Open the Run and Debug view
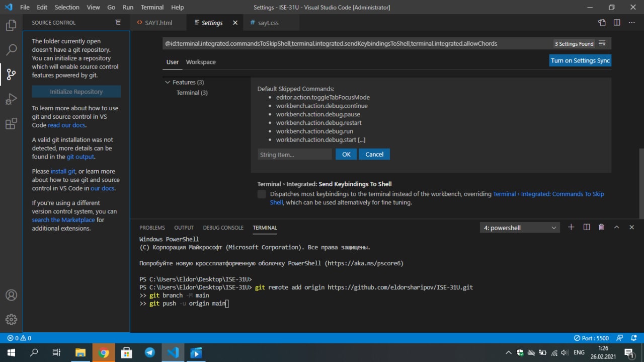The width and height of the screenshot is (644, 362). tap(11, 99)
